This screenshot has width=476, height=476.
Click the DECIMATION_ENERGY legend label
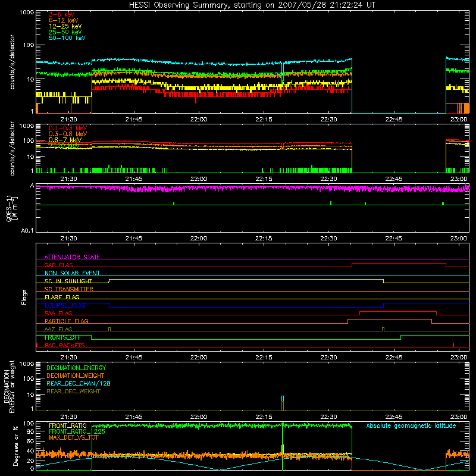pyautogui.click(x=76, y=368)
